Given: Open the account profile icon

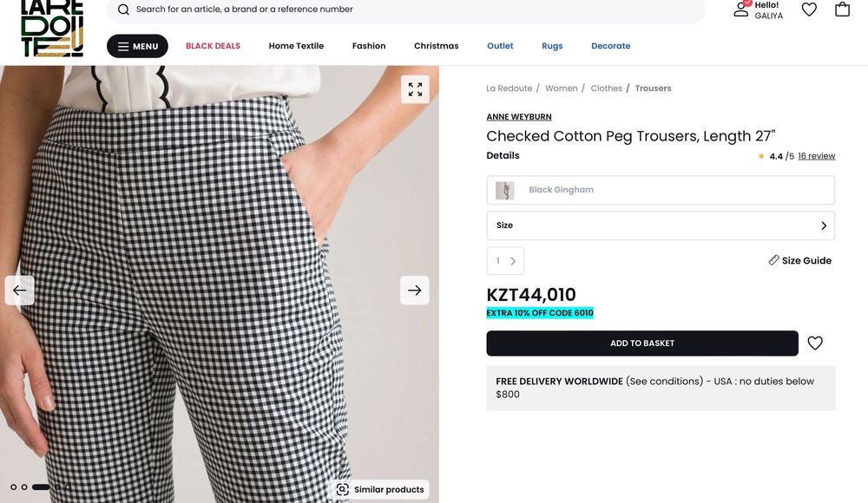Looking at the screenshot, I should tap(740, 9).
